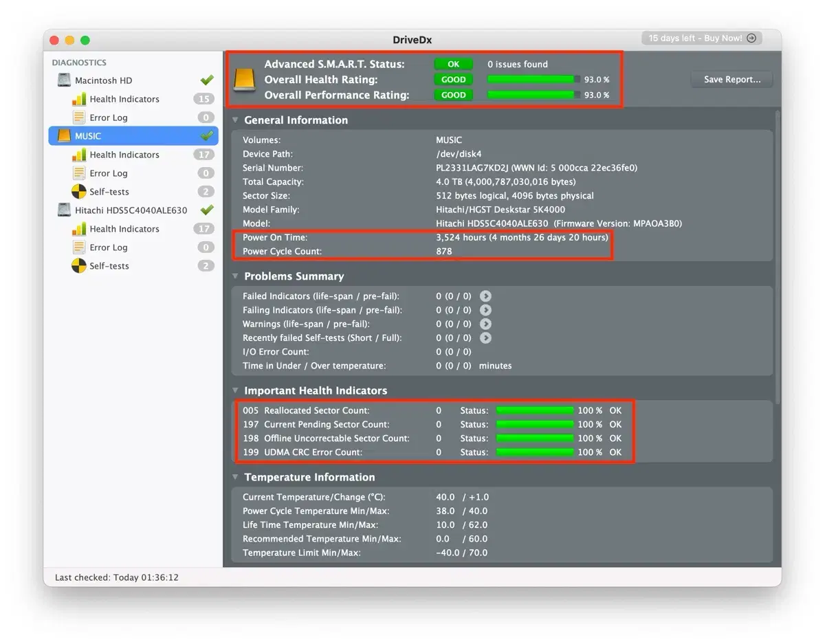Collapse the Problems Summary section

click(235, 276)
